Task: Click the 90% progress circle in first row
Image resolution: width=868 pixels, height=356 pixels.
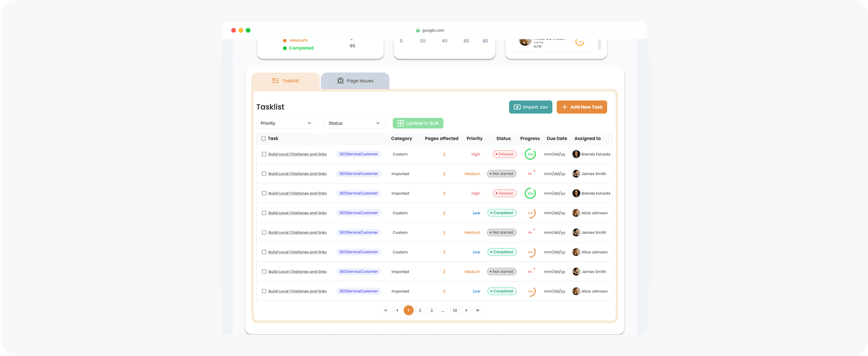Action: (530, 154)
